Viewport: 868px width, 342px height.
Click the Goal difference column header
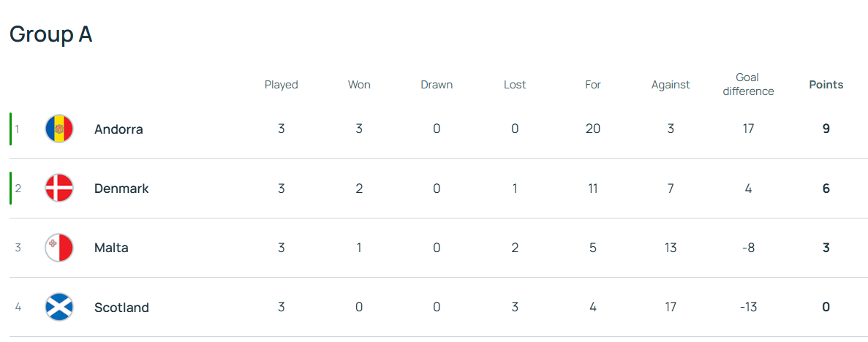(x=747, y=84)
